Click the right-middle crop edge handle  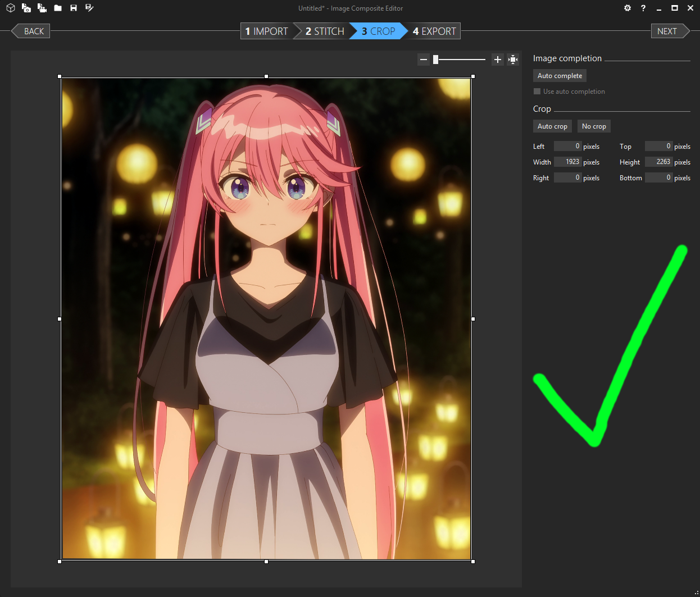point(473,319)
